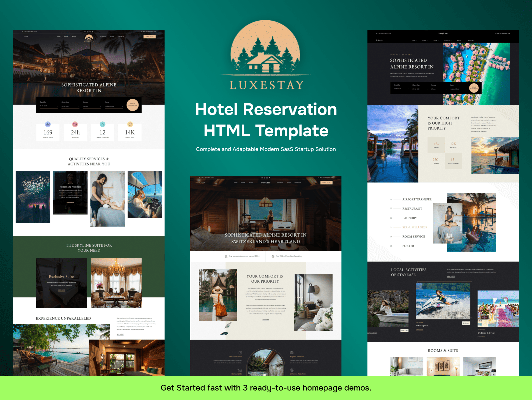Viewport: 532px width, 400px height.
Task: Select Activities in the left demo navbar
Action: (x=103, y=37)
